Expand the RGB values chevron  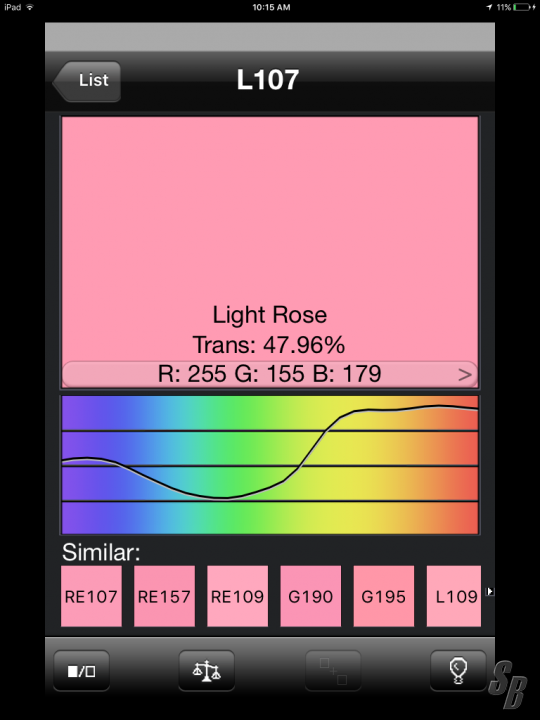tap(465, 375)
